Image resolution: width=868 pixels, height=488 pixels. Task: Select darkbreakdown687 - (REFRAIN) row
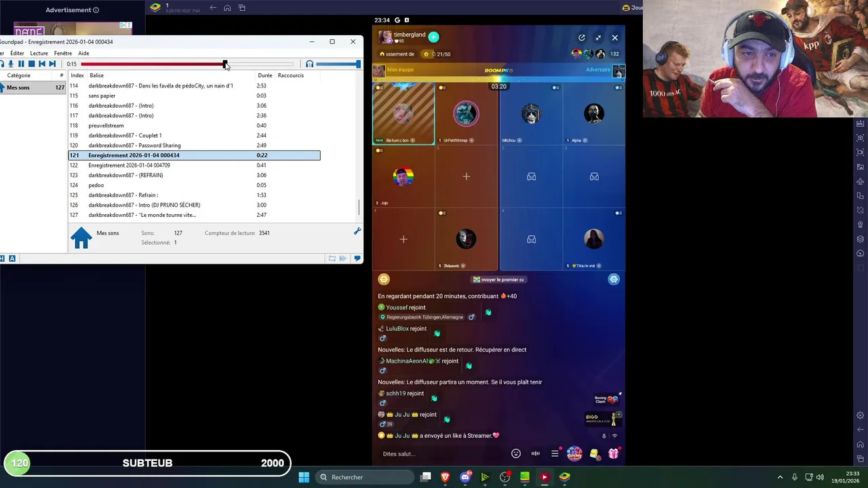pos(194,175)
